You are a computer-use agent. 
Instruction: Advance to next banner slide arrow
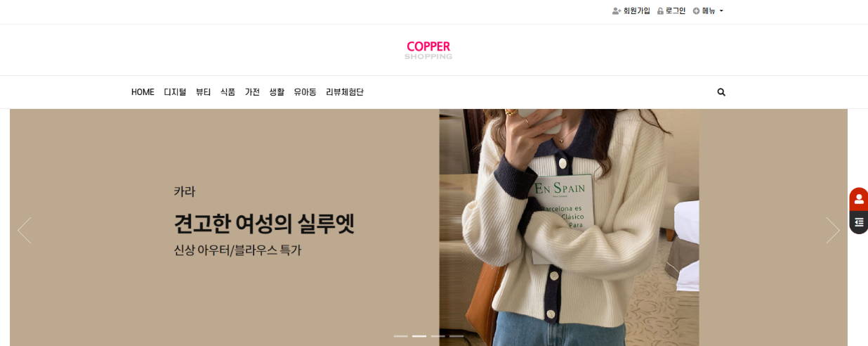[833, 230]
